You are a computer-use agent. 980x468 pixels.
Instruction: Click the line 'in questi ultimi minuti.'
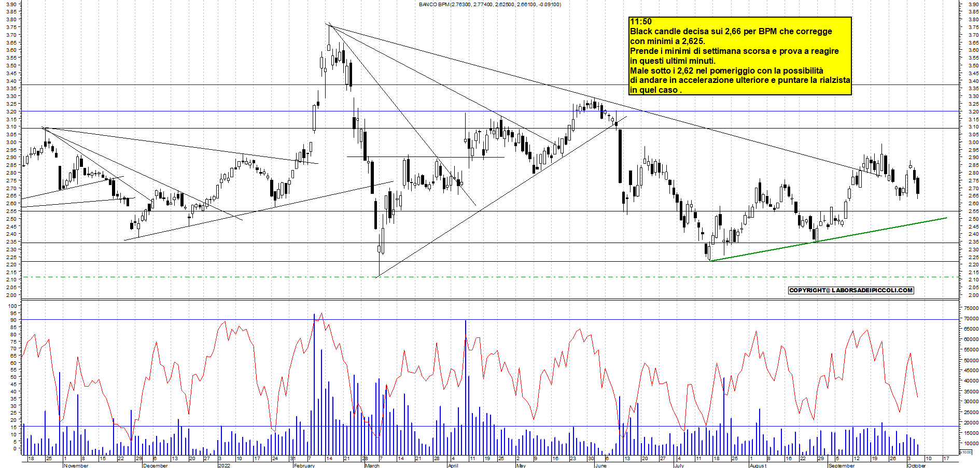pyautogui.click(x=673, y=61)
